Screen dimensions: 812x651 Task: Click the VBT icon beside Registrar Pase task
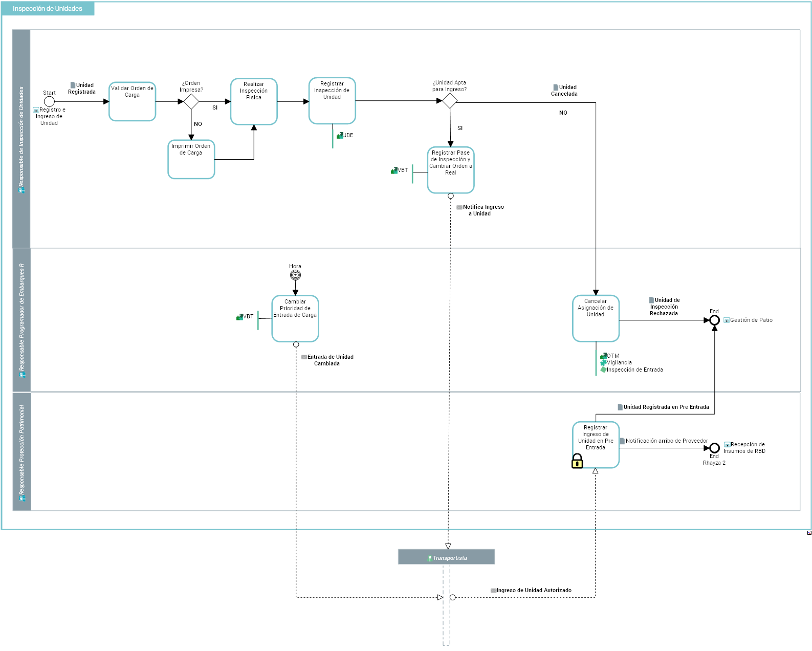click(x=394, y=170)
